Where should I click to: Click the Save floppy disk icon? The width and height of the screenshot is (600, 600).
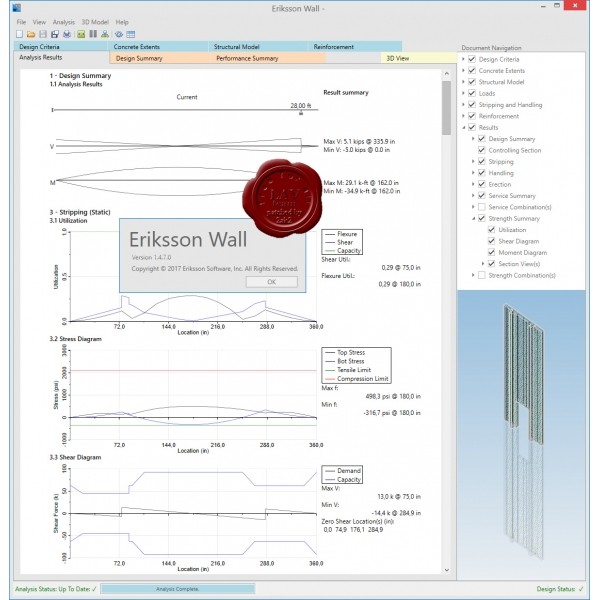[x=43, y=34]
